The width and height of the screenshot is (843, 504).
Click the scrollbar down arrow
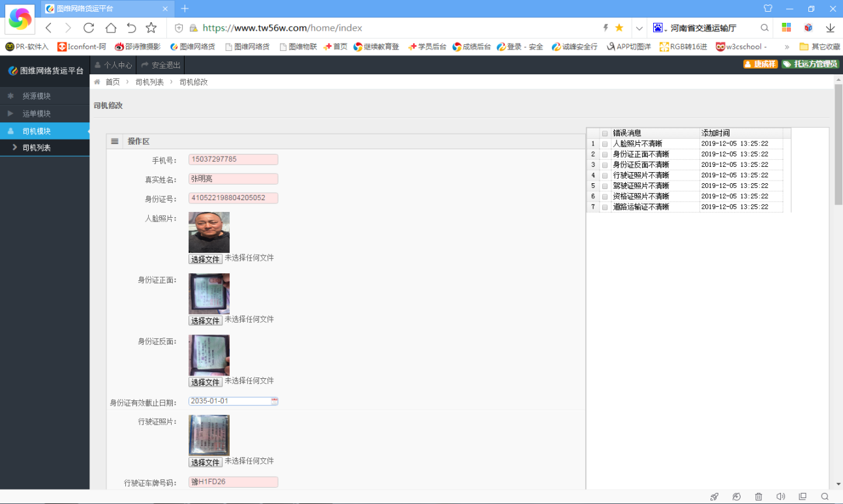(x=838, y=484)
